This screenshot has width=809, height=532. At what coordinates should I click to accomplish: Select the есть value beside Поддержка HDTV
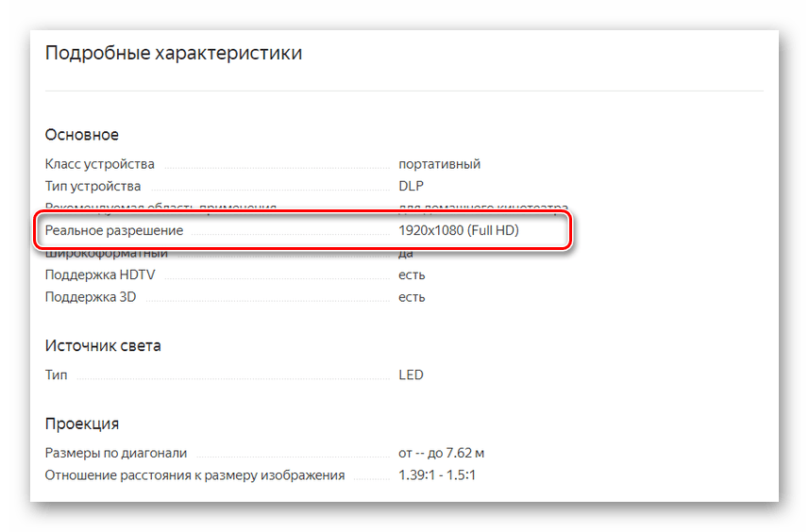412,274
